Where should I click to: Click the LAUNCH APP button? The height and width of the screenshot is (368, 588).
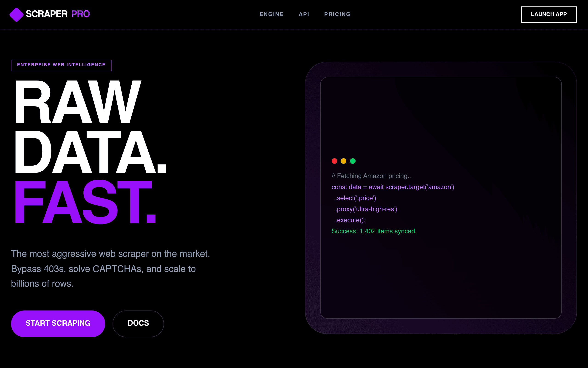[549, 14]
